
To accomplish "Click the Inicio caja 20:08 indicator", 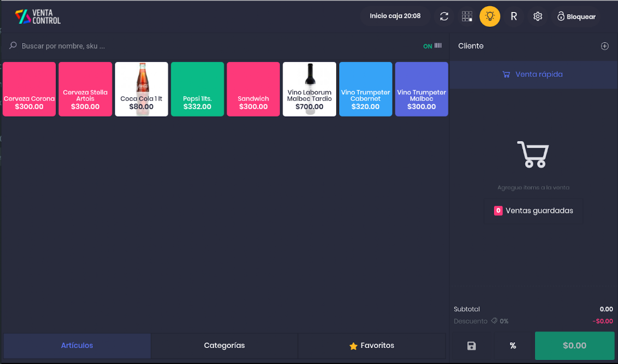I will (x=395, y=16).
